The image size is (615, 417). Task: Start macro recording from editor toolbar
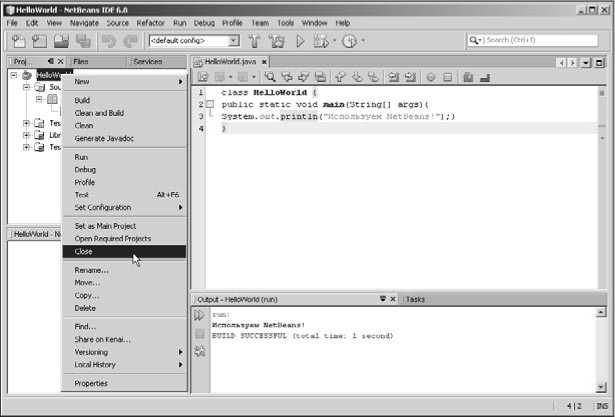[431, 77]
